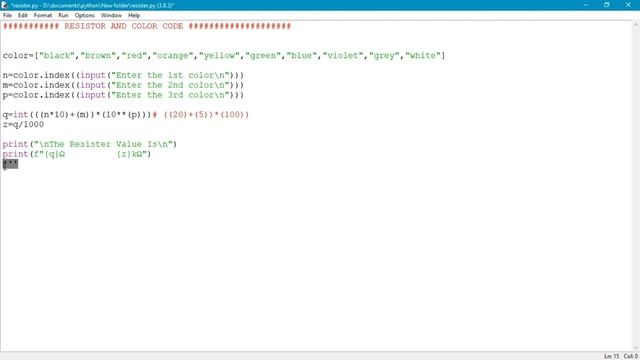
Task: Click the "The Resister Value Is" print line
Action: [90, 144]
